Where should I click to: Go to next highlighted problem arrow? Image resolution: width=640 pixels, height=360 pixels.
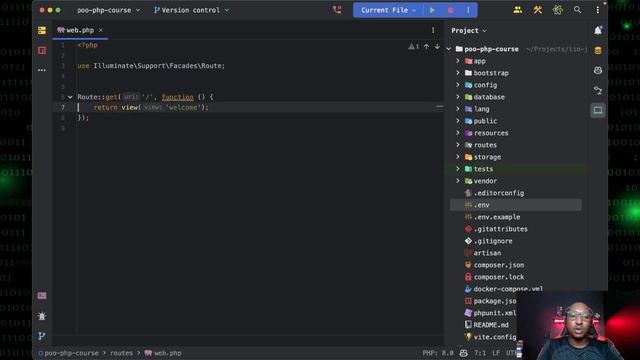pyautogui.click(x=437, y=47)
